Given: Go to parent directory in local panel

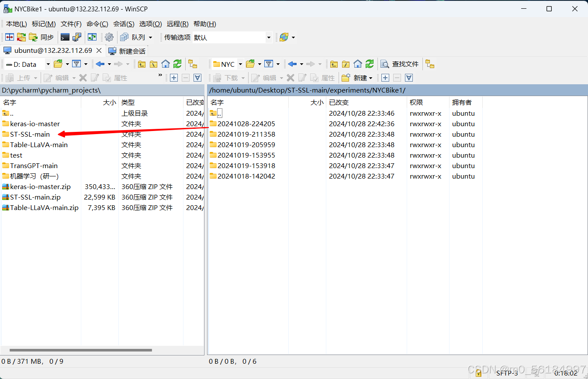Looking at the screenshot, I should (x=142, y=64).
